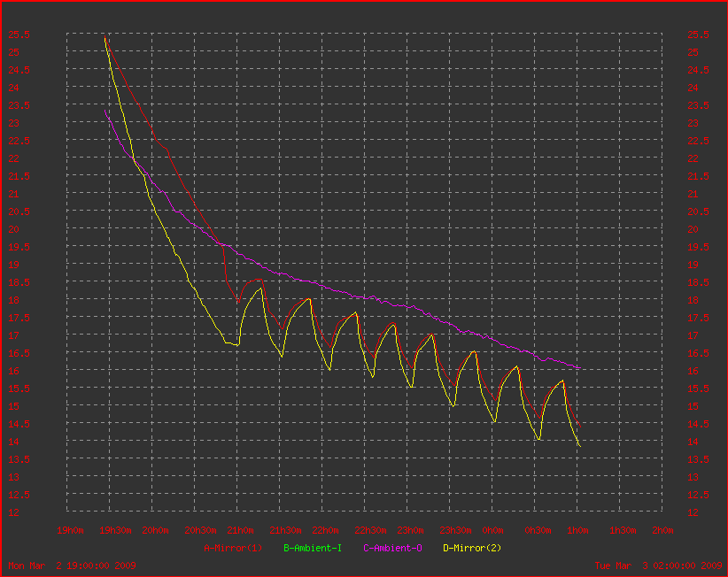
Task: Click the 2h0m time axis label
Action: [x=662, y=530]
